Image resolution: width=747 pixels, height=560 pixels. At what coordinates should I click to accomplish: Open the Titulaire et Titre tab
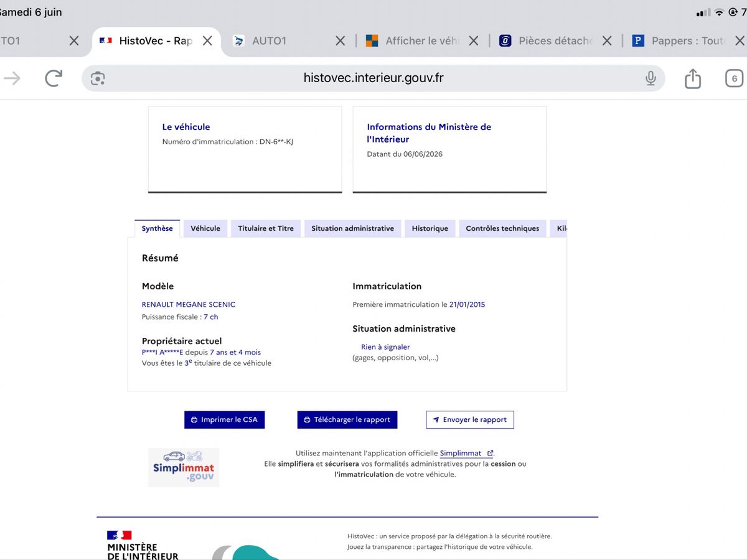[266, 228]
